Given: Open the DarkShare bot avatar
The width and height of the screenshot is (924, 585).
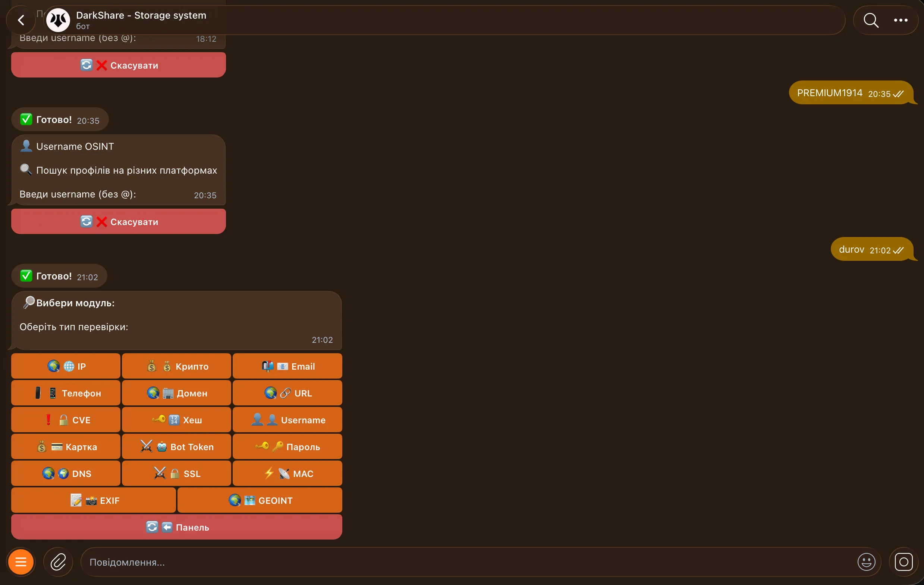Looking at the screenshot, I should [x=58, y=20].
